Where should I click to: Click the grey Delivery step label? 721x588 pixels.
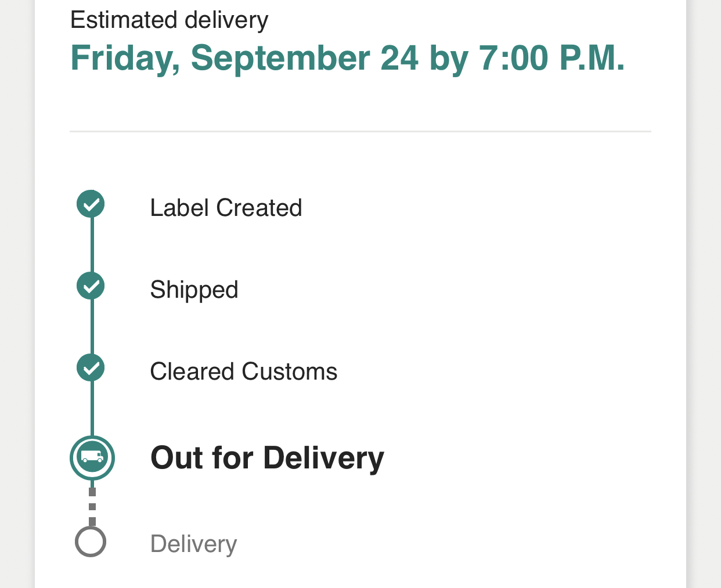click(x=193, y=544)
